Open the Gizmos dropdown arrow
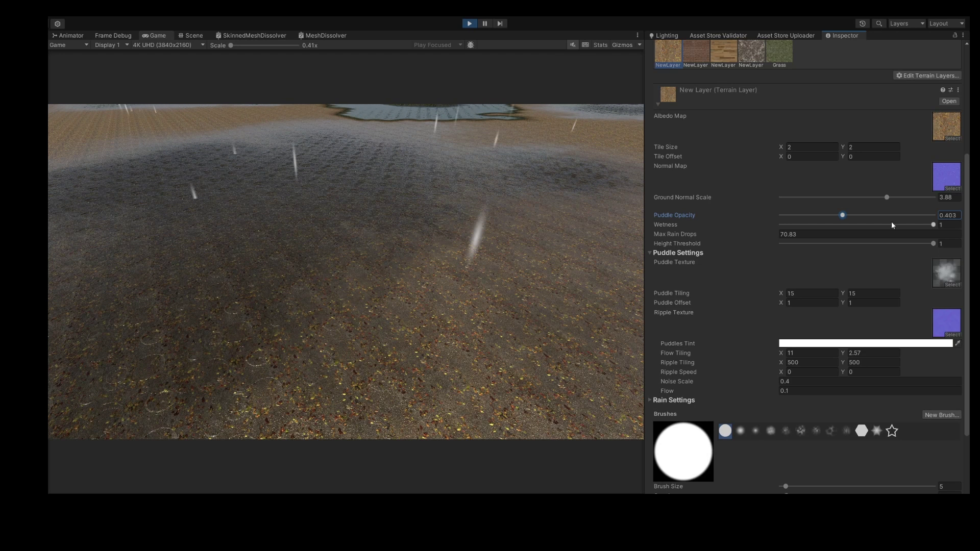 tap(639, 45)
